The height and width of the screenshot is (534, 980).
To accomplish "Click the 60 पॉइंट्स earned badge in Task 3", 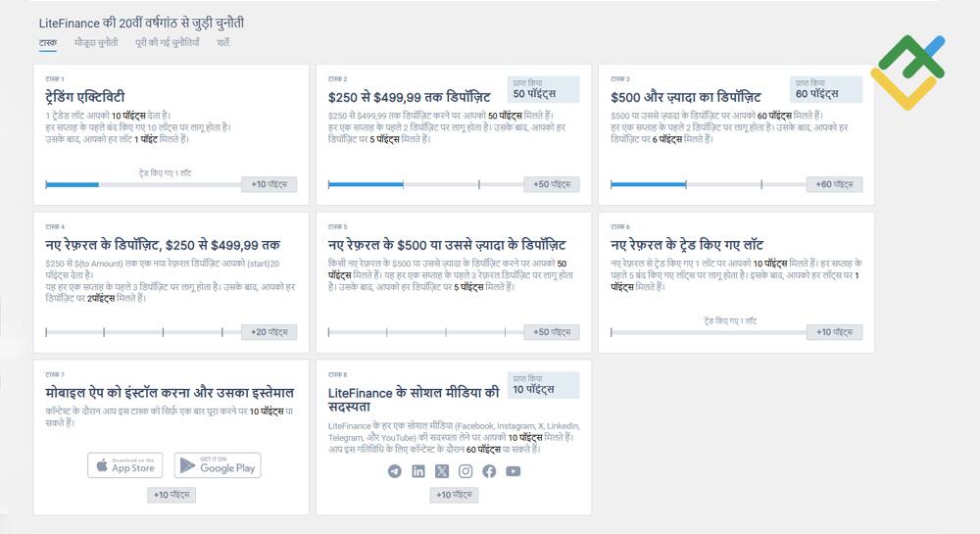I will 825,89.
